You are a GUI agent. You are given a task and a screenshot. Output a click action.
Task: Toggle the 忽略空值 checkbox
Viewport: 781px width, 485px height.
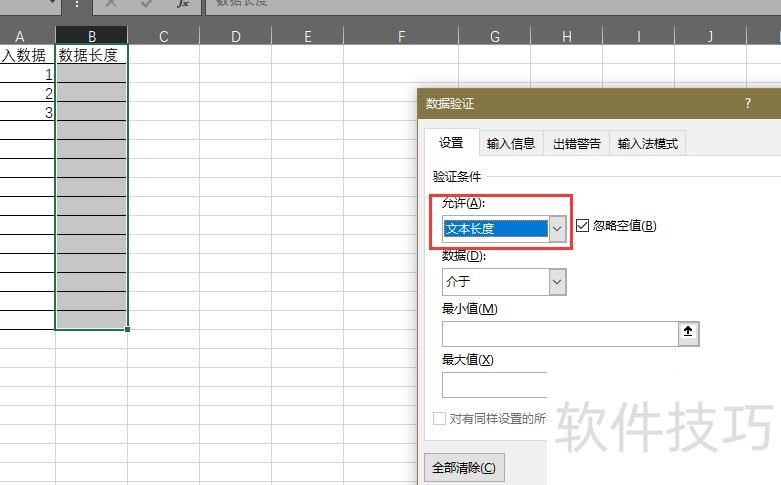point(583,226)
